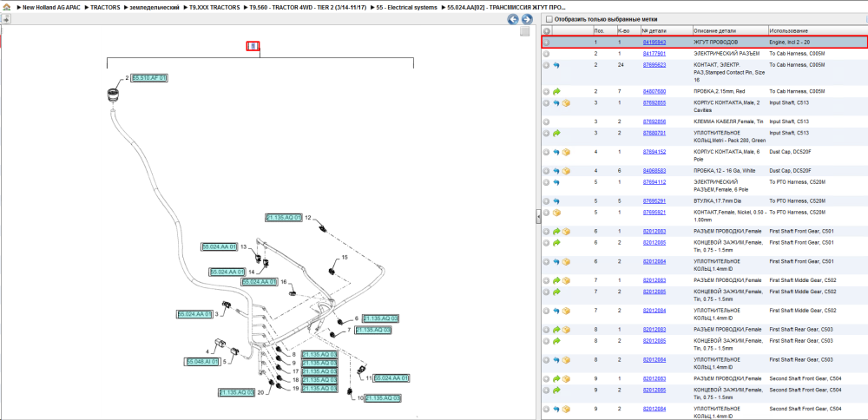This screenshot has width=868, height=420.
Task: Click blue arrow for part 87692855
Action: pyautogui.click(x=556, y=103)
